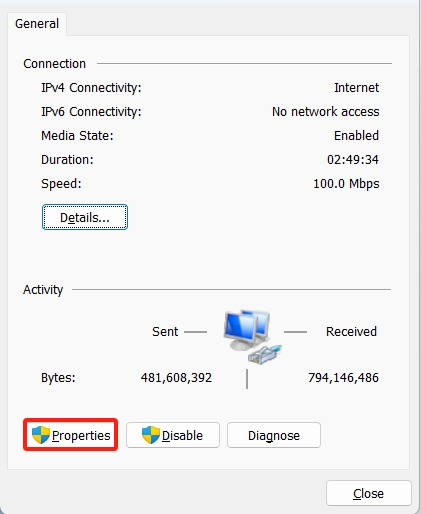Open the connection Details dialog

pyautogui.click(x=85, y=217)
